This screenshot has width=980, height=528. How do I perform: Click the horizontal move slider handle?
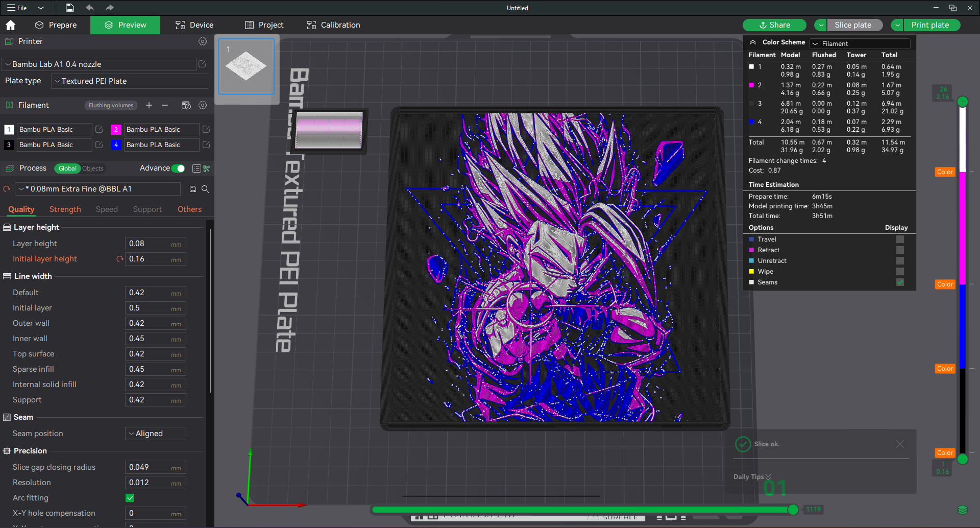(x=793, y=509)
